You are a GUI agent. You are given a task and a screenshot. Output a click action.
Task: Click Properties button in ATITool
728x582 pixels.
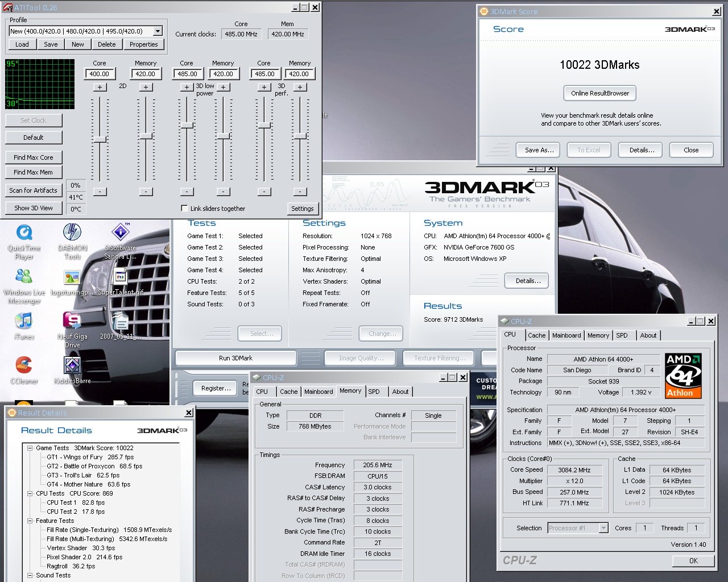click(x=143, y=44)
